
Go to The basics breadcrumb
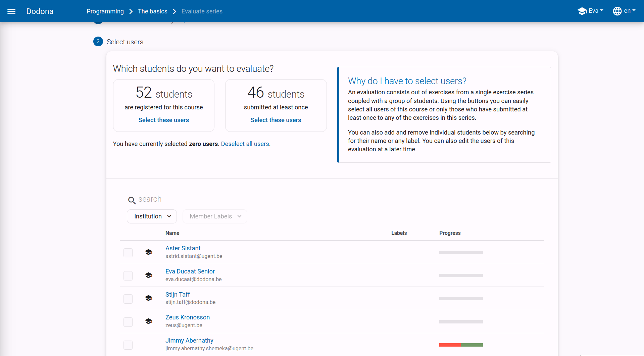point(152,11)
